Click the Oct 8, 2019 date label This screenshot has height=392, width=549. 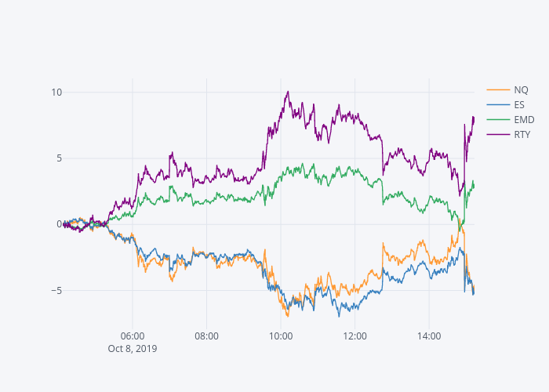tap(133, 349)
